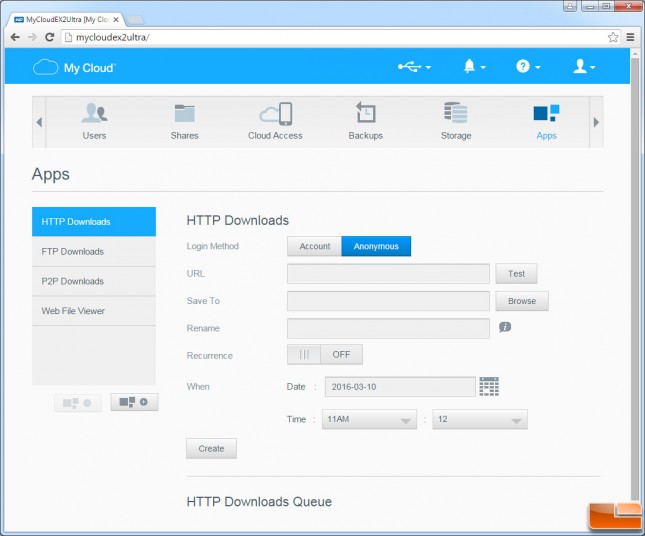The width and height of the screenshot is (645, 536).
Task: Click the URL input field
Action: click(x=388, y=274)
